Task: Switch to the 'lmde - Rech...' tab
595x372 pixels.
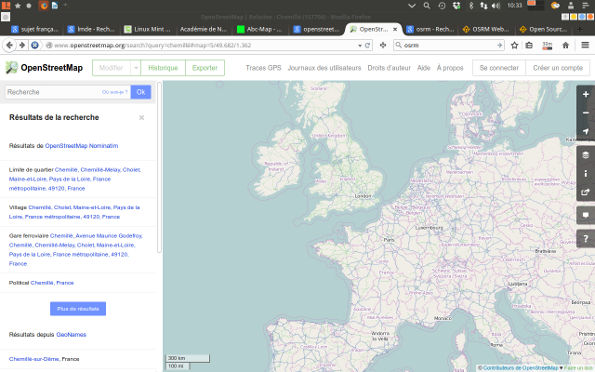Action: pyautogui.click(x=91, y=29)
